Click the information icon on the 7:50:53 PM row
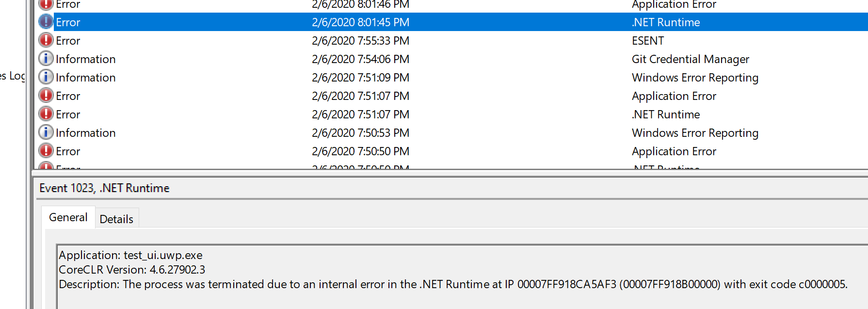 46,132
